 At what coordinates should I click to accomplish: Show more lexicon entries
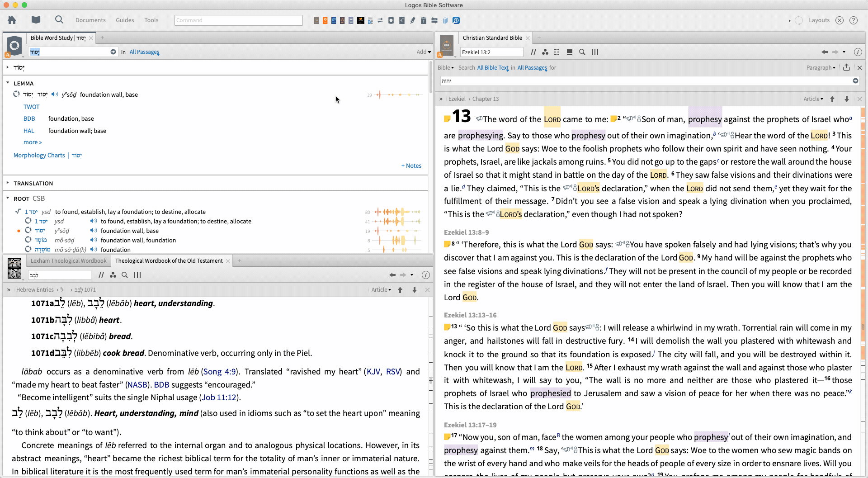[x=33, y=142]
